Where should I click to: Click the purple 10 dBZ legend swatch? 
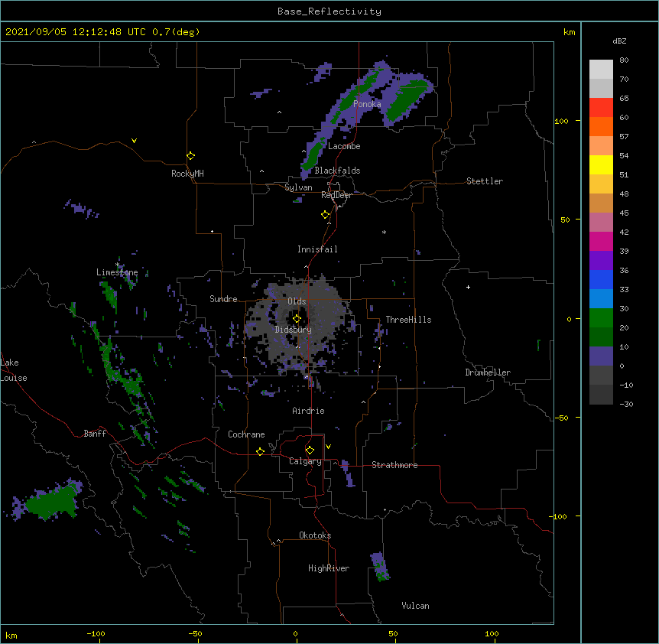click(601, 356)
